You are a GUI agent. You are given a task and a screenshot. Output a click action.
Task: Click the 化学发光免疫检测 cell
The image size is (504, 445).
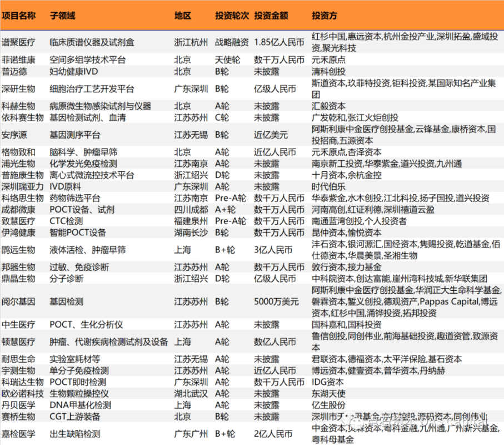coord(83,164)
